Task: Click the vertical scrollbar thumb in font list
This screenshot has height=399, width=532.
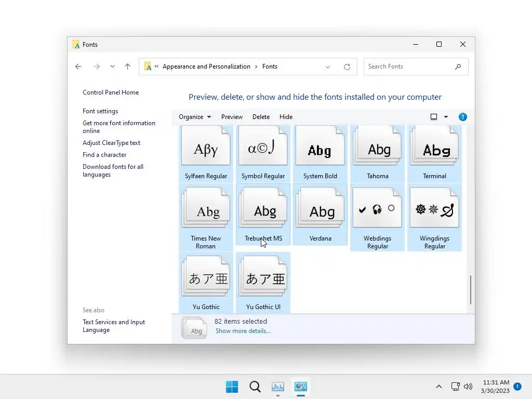Action: (x=470, y=290)
